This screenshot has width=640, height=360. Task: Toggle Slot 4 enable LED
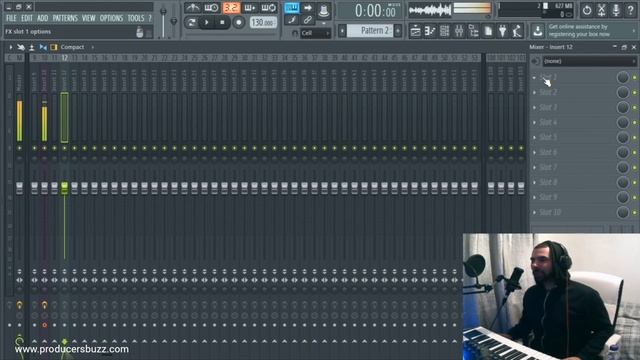(x=634, y=122)
